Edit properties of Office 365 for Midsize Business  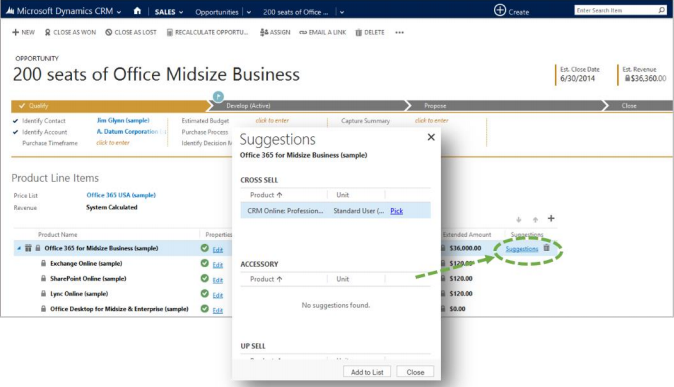218,250
